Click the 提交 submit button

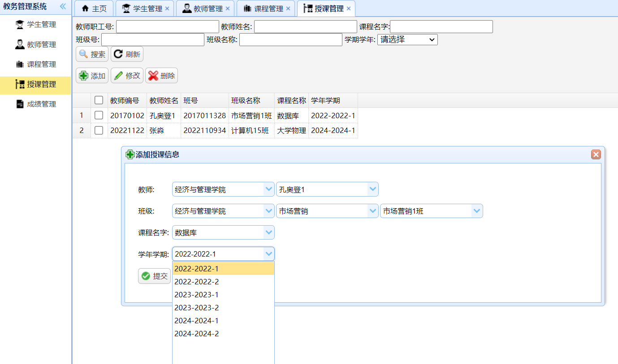[x=154, y=276]
